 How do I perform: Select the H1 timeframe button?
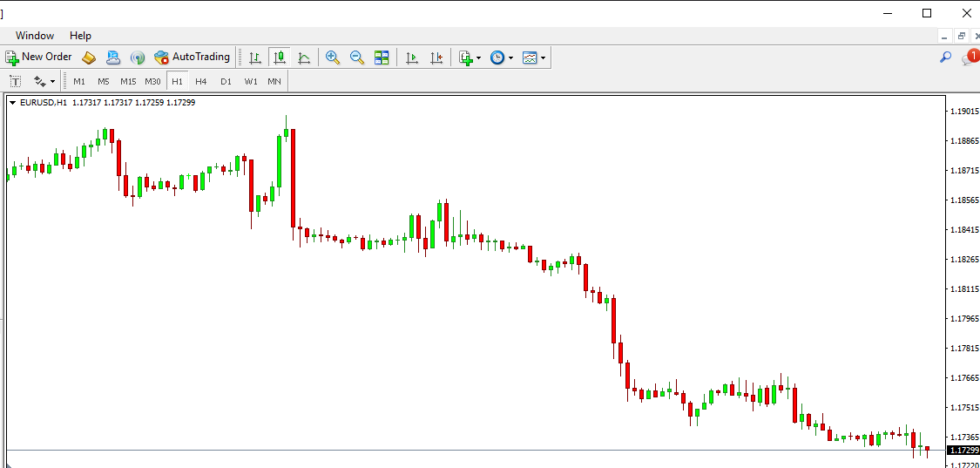tap(178, 81)
